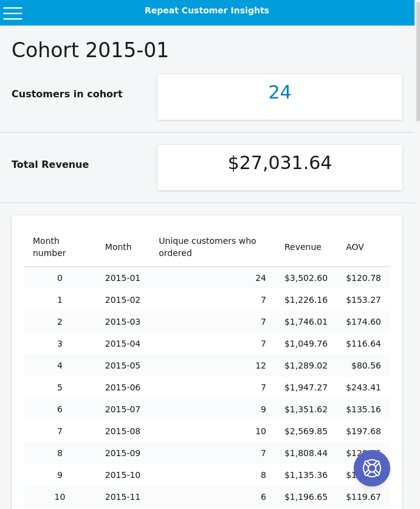Click the Customers in cohort label
The image size is (420, 509).
click(x=67, y=94)
